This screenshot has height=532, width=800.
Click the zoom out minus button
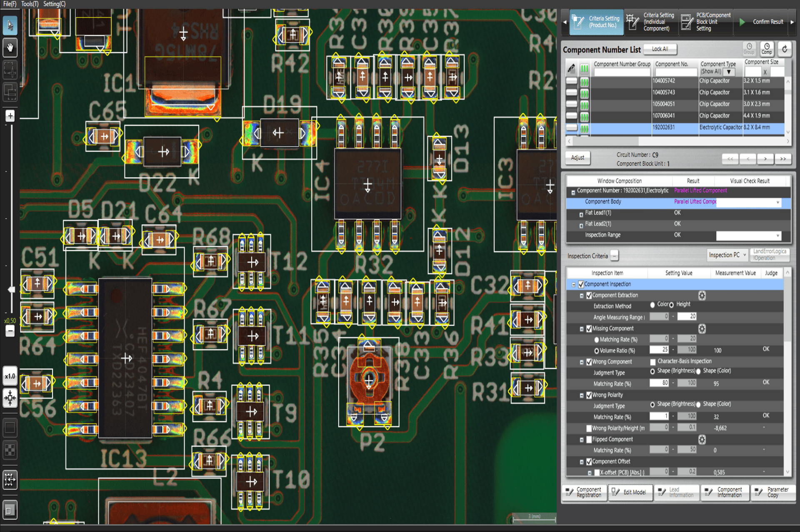10,331
